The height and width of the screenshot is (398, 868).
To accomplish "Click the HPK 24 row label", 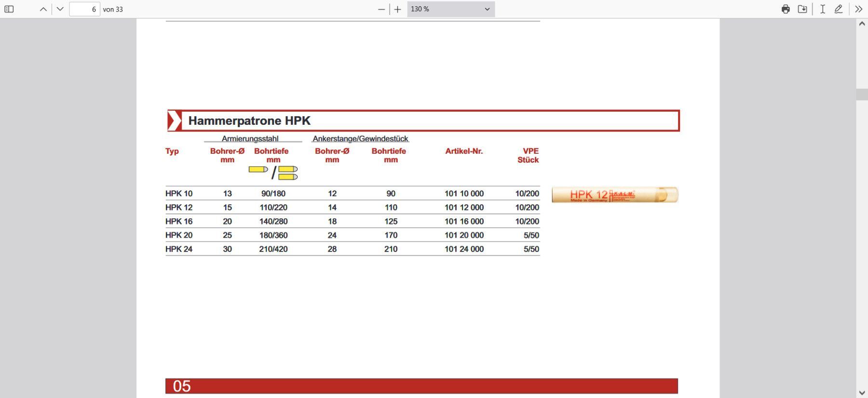I will (179, 249).
